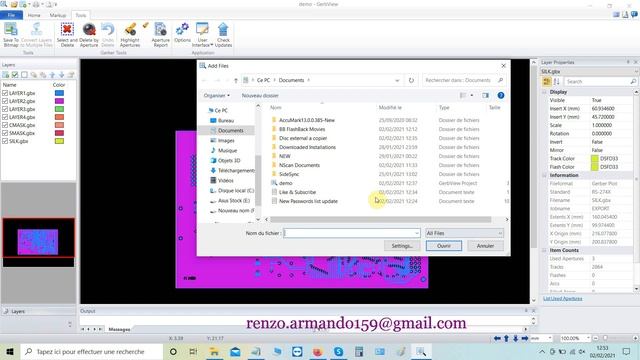
Task: Collapse Information section in Layer Properties
Action: [x=545, y=175]
